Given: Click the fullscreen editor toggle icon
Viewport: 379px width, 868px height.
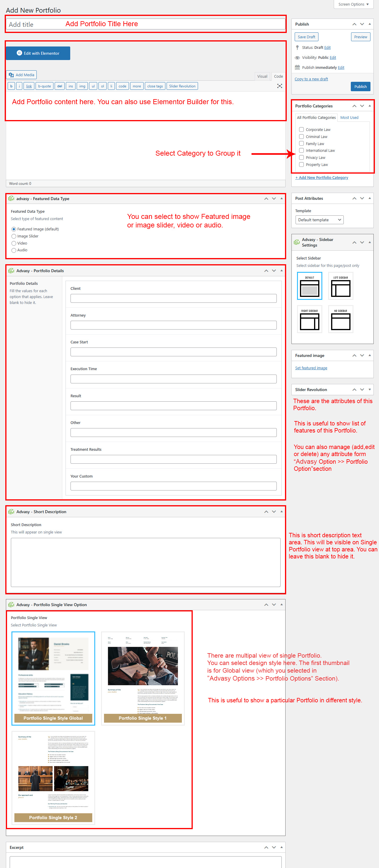Looking at the screenshot, I should tap(279, 86).
